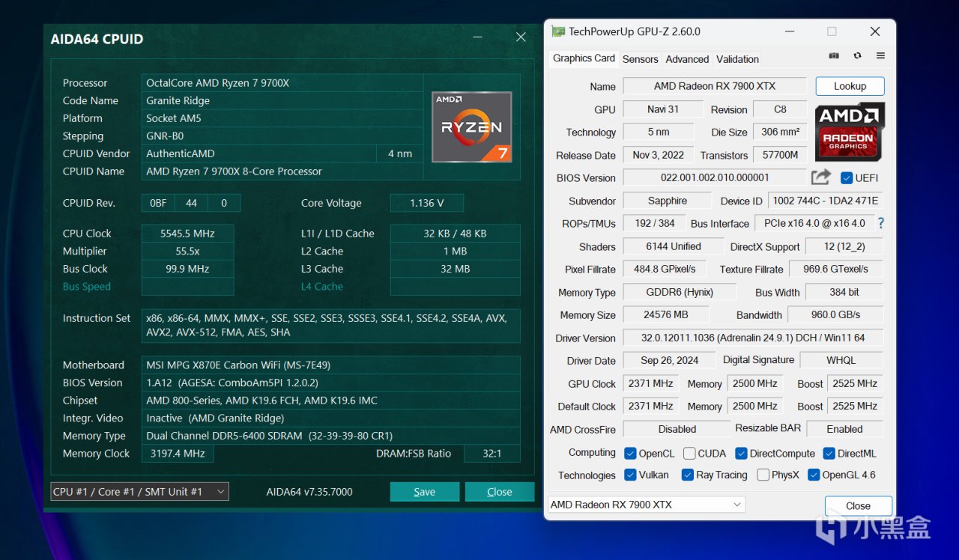Click the Die Size value "306 mm²"
This screenshot has height=560, width=959.
[780, 132]
